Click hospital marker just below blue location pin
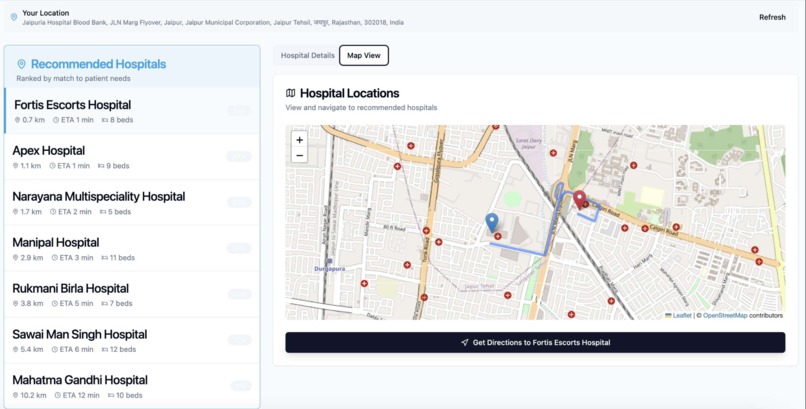806x409 pixels. 498,236
